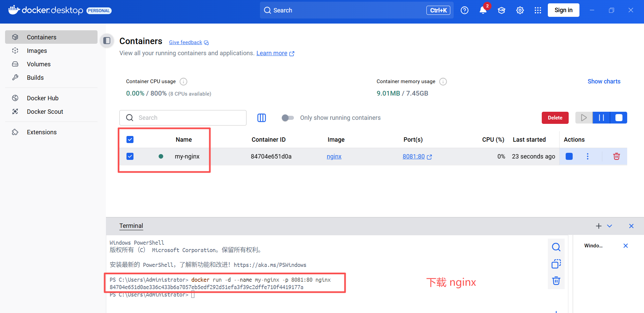
Task: Sort by Last started column header
Action: coord(529,140)
